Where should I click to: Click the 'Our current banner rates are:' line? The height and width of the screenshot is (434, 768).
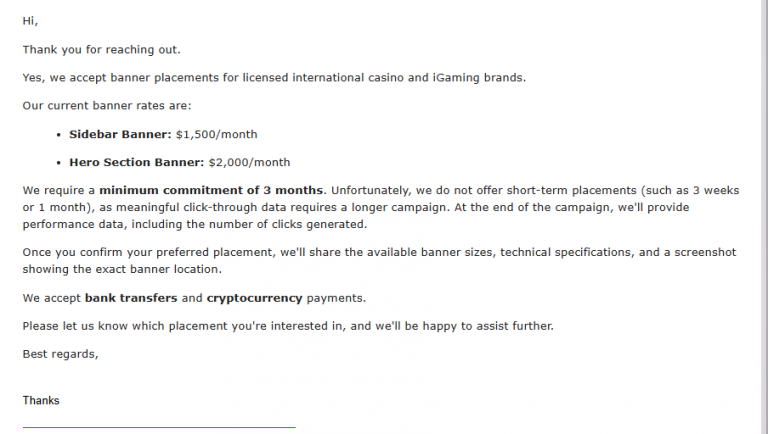pos(107,106)
